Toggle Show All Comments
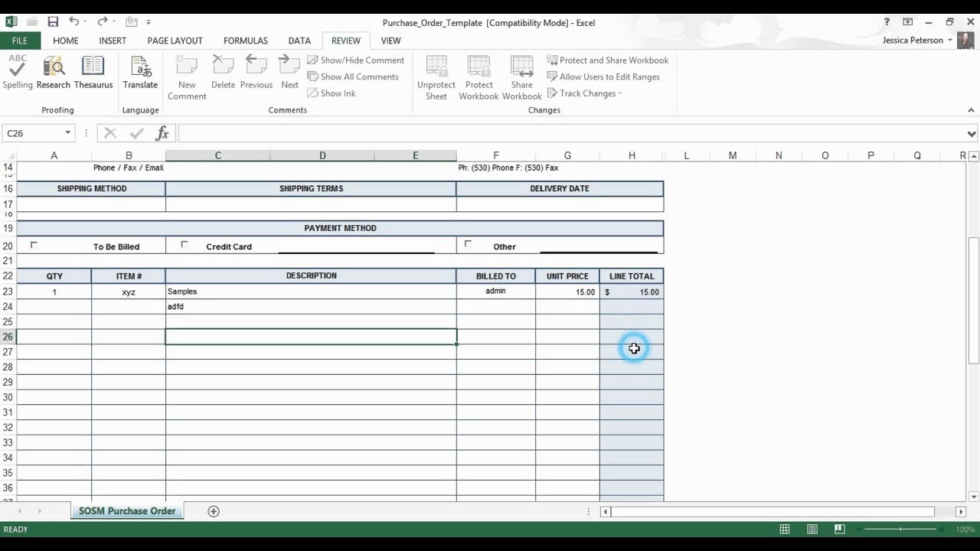This screenshot has height=551, width=980. (x=352, y=77)
